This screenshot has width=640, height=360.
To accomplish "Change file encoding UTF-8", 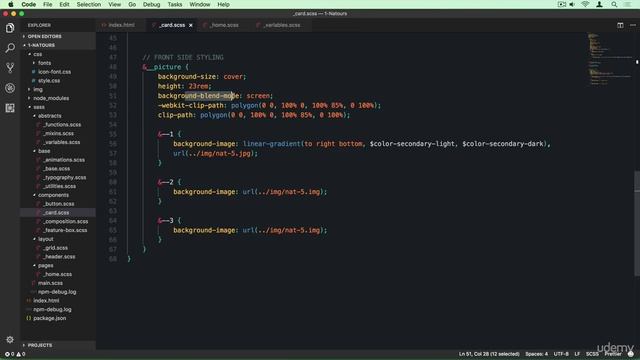I will click(561, 354).
